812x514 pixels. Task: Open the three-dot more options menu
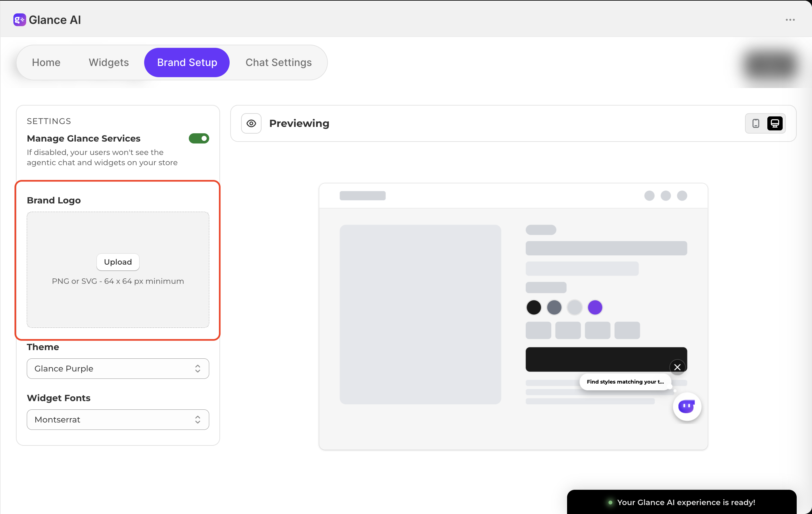[x=790, y=20]
